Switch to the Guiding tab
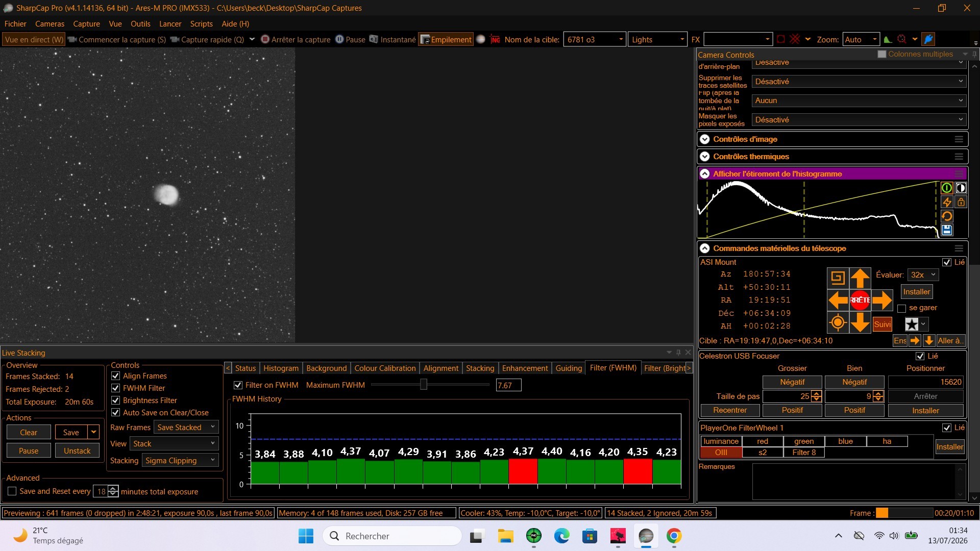980x551 pixels. pyautogui.click(x=569, y=368)
